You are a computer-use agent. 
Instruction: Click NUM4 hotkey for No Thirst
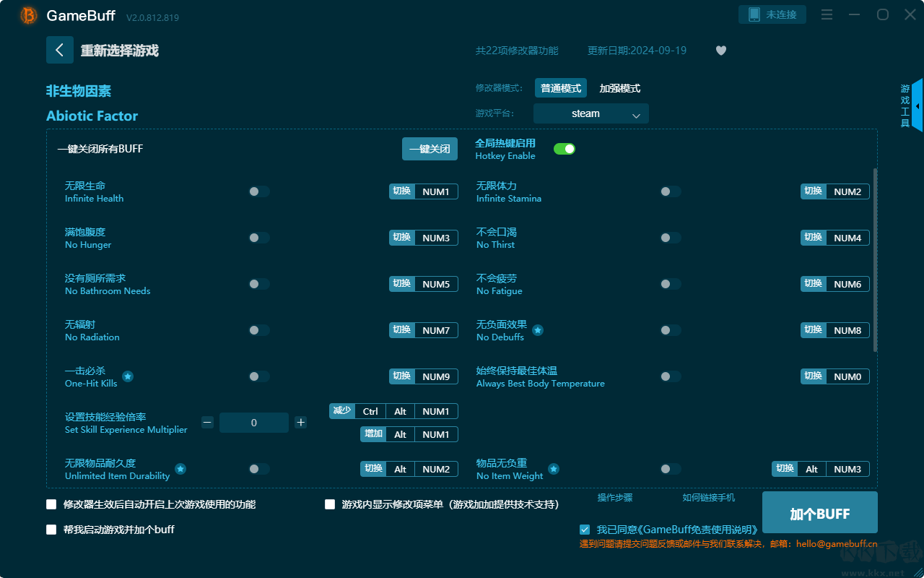(847, 238)
